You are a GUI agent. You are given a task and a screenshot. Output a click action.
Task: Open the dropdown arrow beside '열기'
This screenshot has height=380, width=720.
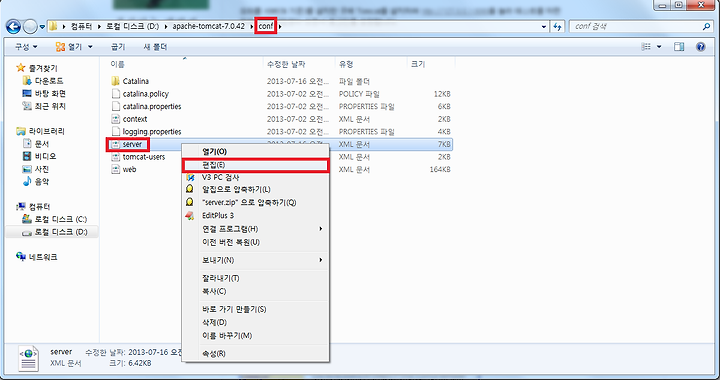tap(90, 47)
